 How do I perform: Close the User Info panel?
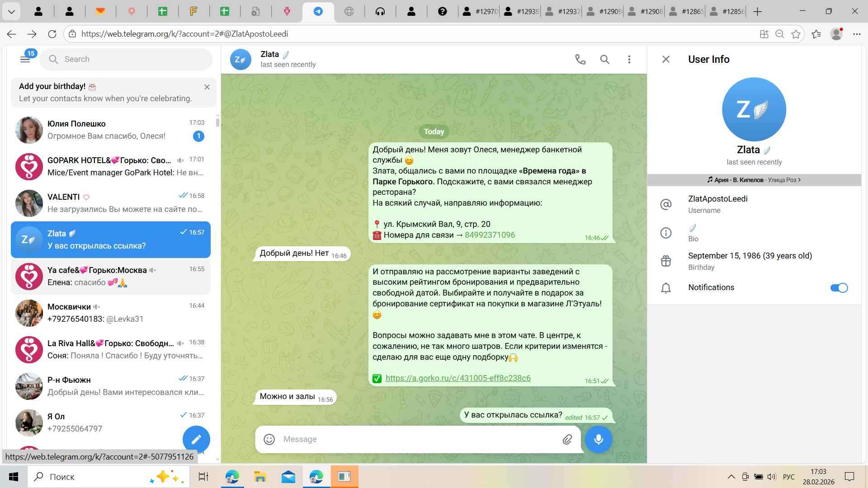[665, 59]
